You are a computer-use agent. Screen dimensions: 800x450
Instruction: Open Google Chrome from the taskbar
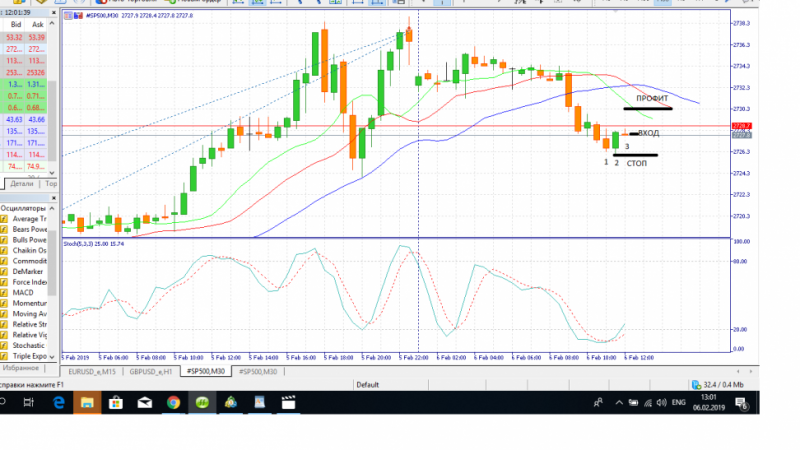coord(173,403)
